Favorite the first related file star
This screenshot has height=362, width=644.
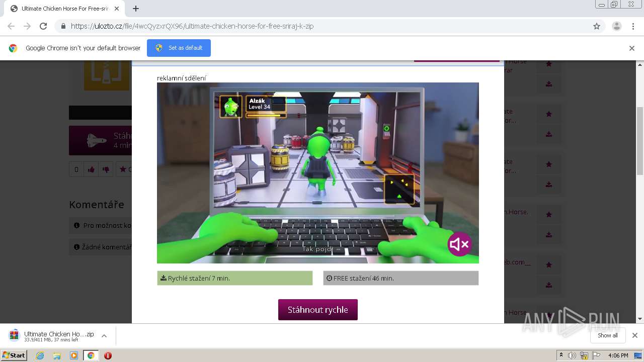548,64
